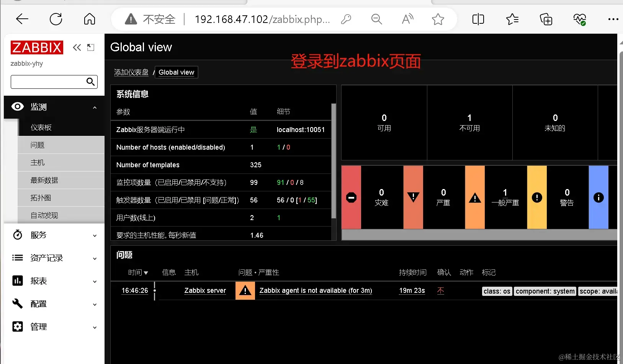Image resolution: width=623 pixels, height=364 pixels.
Task: Expand the 配置 menu section
Action: point(95,305)
